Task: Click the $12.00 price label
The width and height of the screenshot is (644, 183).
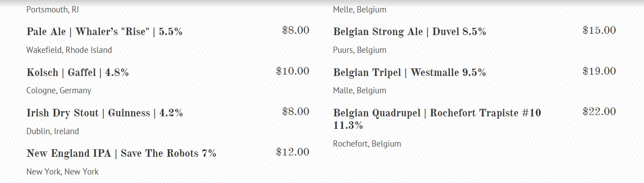Action: click(x=292, y=152)
